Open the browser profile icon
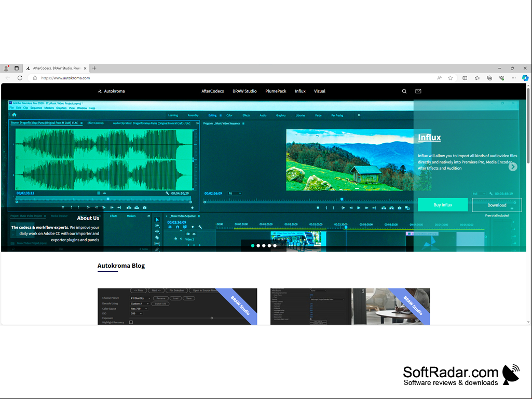This screenshot has height=399, width=532. pyautogui.click(x=6, y=68)
